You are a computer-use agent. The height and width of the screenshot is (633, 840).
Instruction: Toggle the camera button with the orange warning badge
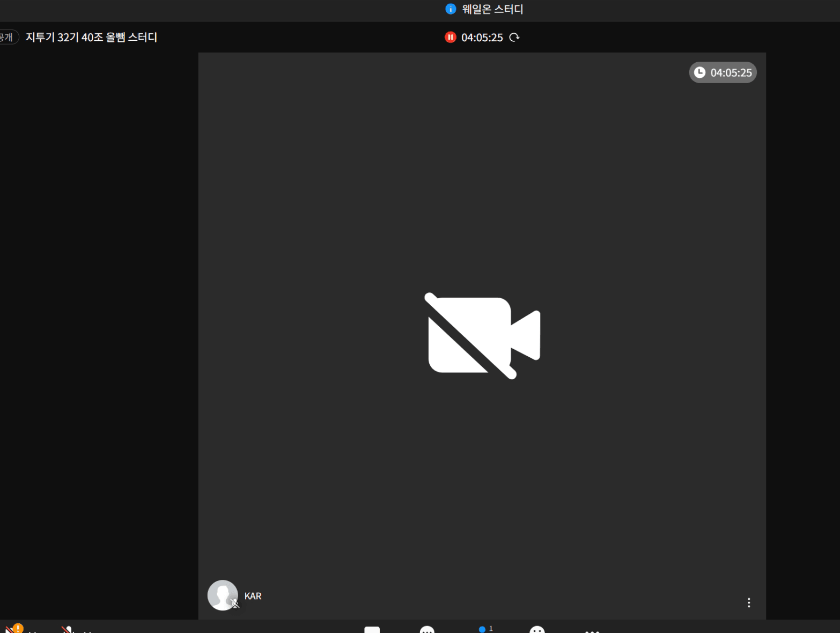(x=13, y=629)
